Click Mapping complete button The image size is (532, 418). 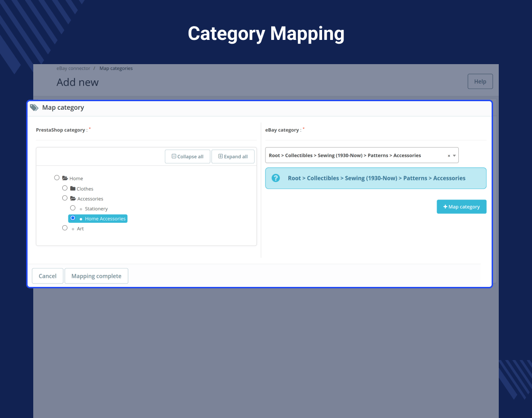tap(96, 276)
